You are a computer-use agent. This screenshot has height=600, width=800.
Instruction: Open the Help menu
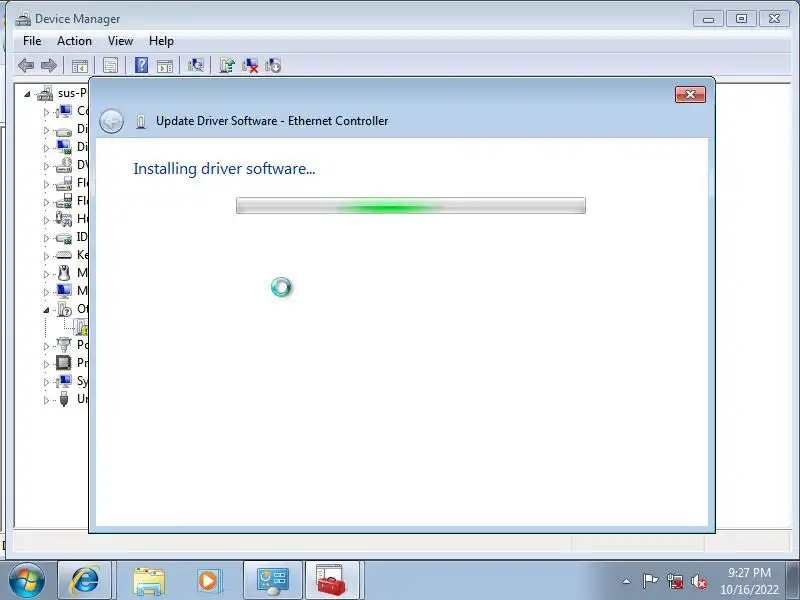click(161, 41)
